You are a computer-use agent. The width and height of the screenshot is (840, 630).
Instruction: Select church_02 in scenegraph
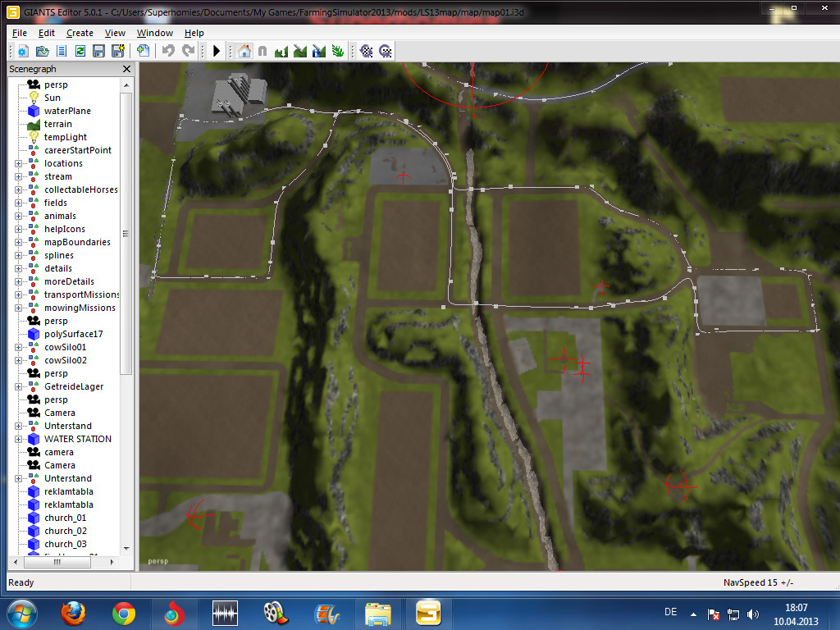(x=66, y=531)
